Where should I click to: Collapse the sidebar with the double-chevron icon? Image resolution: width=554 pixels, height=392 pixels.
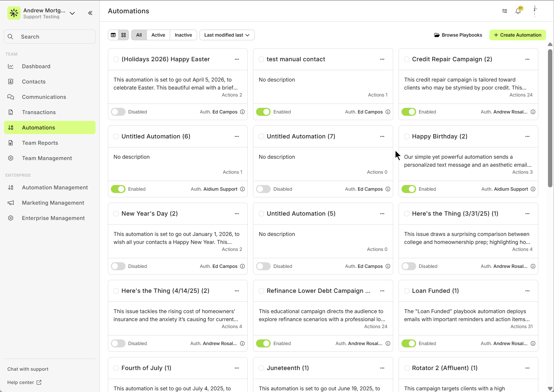click(x=90, y=13)
